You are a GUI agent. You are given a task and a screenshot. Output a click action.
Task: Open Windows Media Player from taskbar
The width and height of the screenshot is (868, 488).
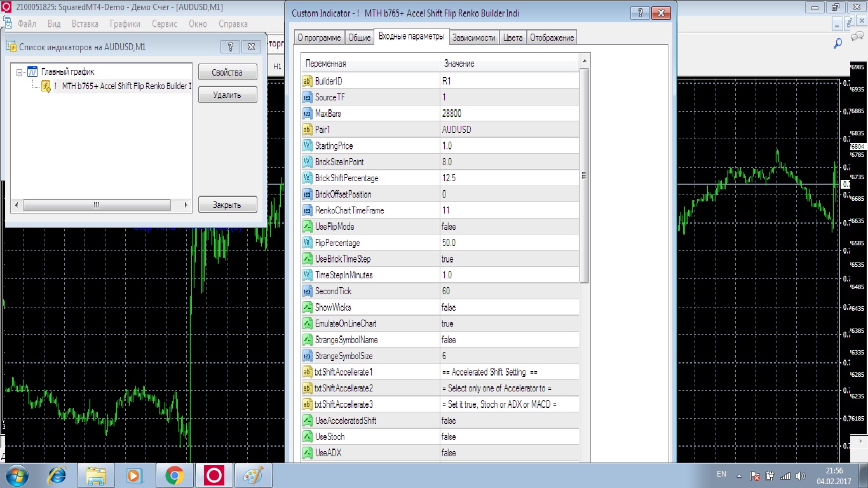pos(135,475)
